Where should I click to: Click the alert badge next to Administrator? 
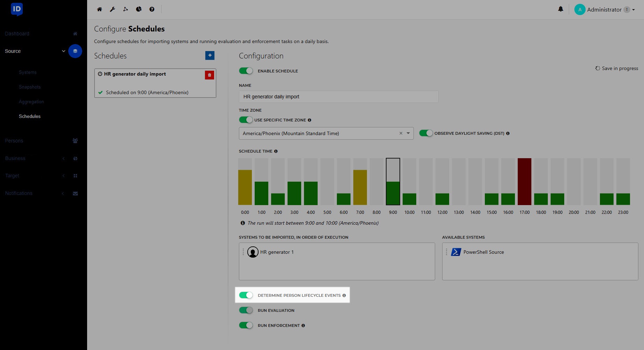click(x=627, y=10)
